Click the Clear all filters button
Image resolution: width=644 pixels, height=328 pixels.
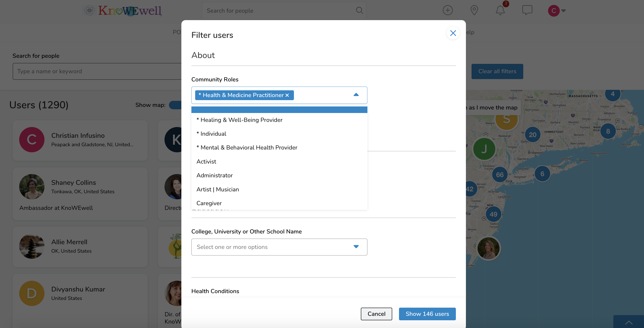(497, 71)
